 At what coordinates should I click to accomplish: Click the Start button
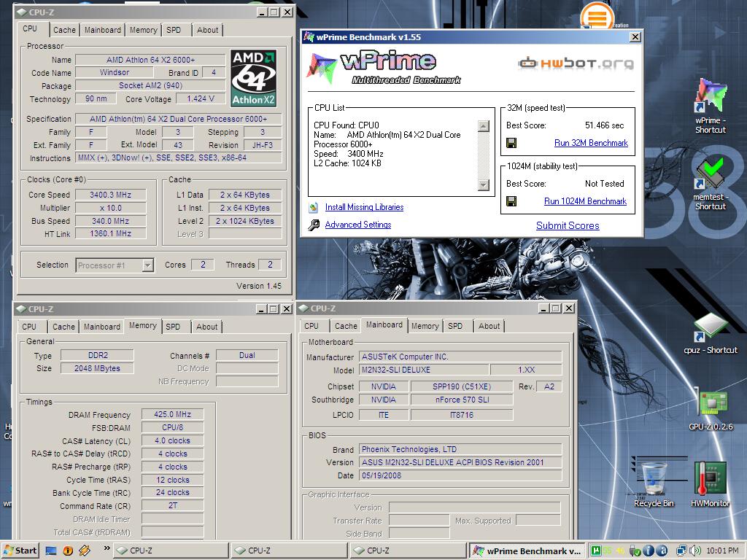pos(20,551)
